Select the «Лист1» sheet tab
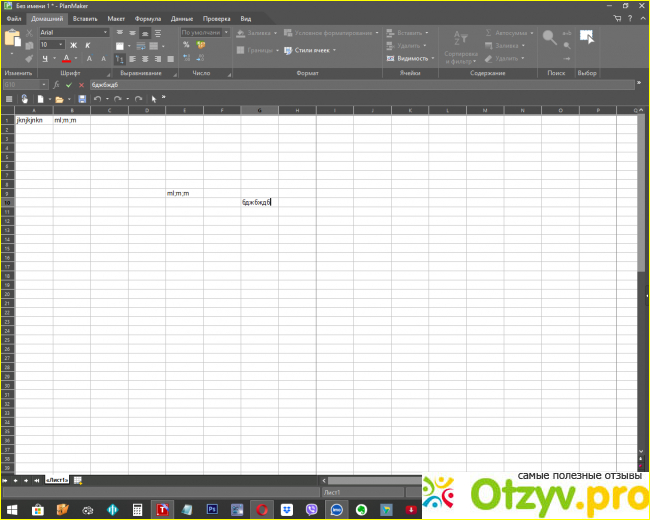 coord(58,481)
